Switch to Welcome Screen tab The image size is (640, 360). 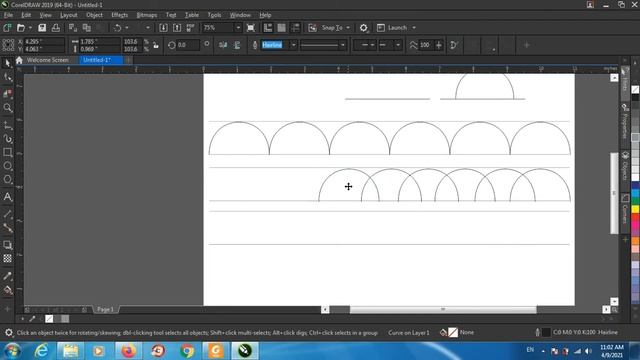(x=48, y=60)
